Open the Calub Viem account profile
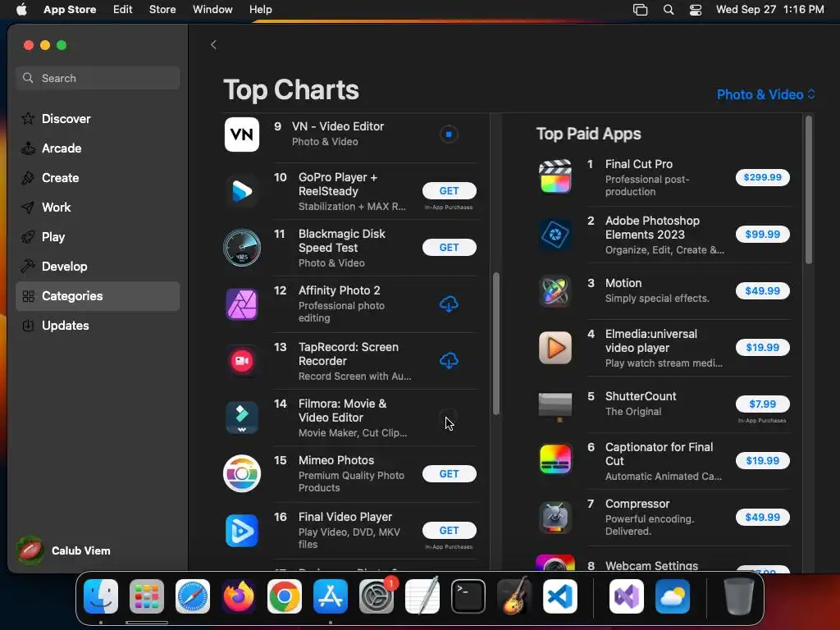 pyautogui.click(x=64, y=550)
